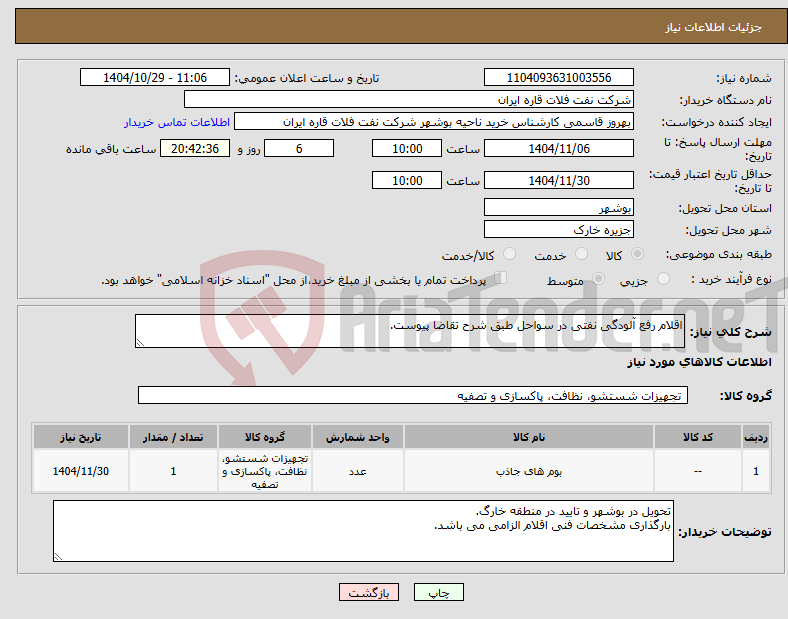788x619 pixels.
Task: Click the need date cell 1404/11/30 in table
Action: tap(81, 471)
